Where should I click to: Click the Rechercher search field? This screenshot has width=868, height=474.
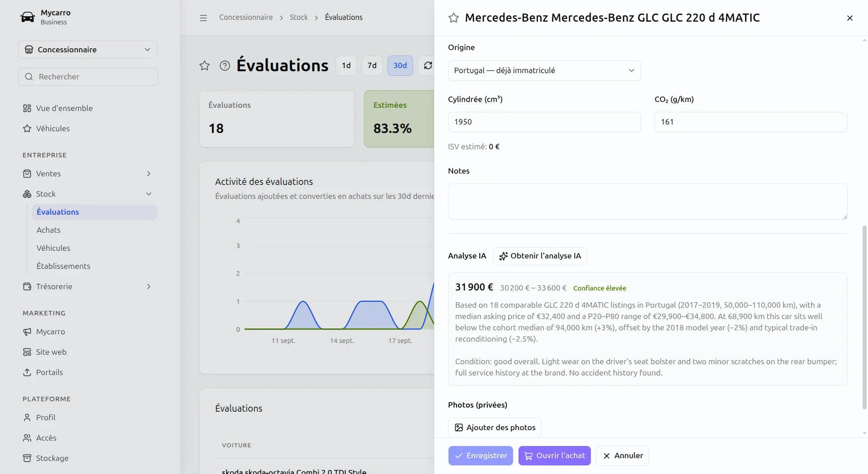click(x=88, y=77)
